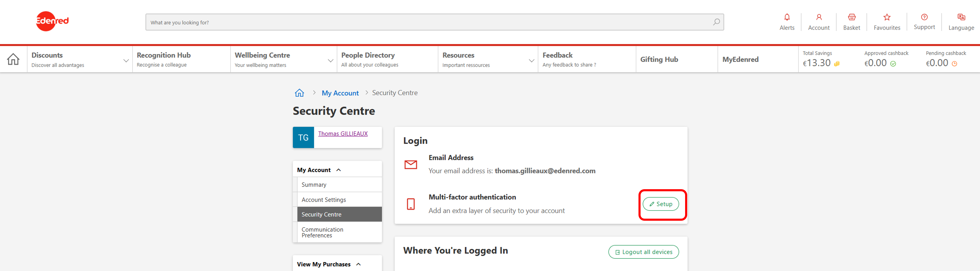This screenshot has width=980, height=271.
Task: Click the Edenred logo
Action: tap(52, 21)
